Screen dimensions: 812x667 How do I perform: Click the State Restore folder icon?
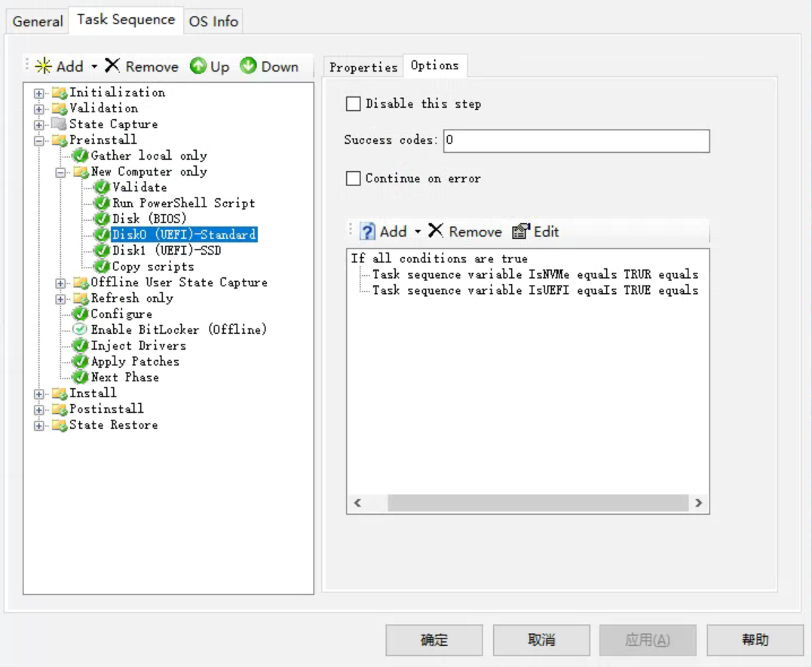(x=60, y=425)
